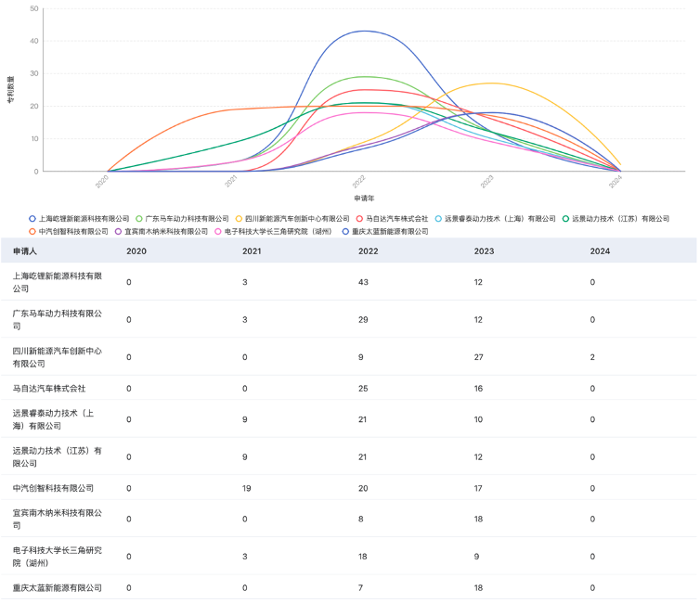
Task: Click value 8 in 宜宾南木纳米 row
Action: pyautogui.click(x=361, y=520)
